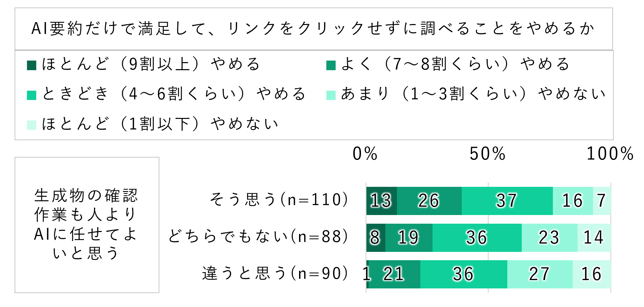Click the 27 segment in the 違うと思う bar
Image resolution: width=644 pixels, height=307 pixels.
point(540,274)
